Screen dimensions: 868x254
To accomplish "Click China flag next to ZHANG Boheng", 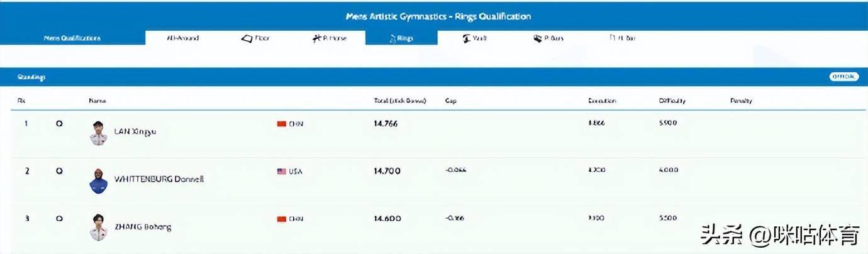I will 282,219.
